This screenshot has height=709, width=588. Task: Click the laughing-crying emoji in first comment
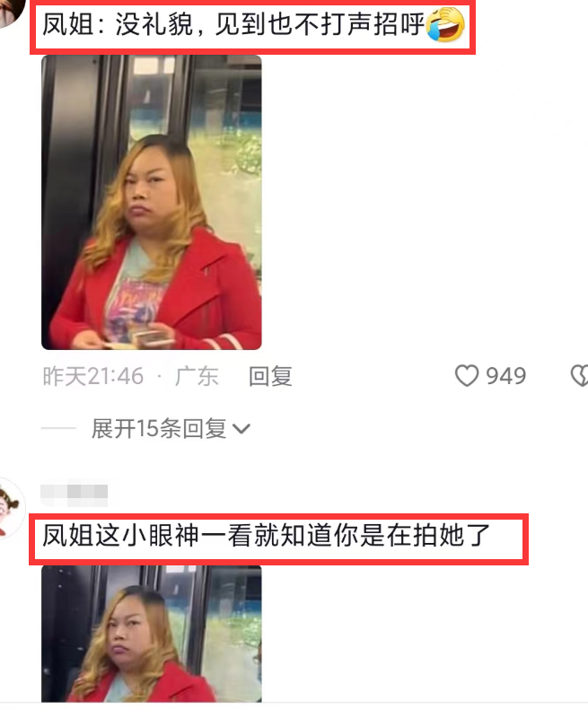(445, 24)
